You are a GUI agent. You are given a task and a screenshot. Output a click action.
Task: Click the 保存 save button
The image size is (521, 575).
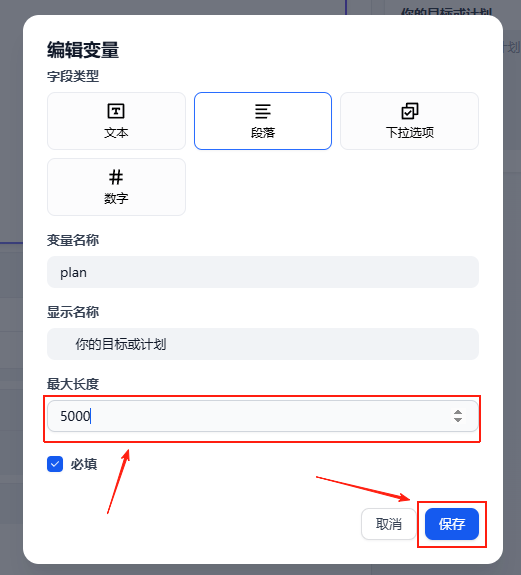point(452,524)
